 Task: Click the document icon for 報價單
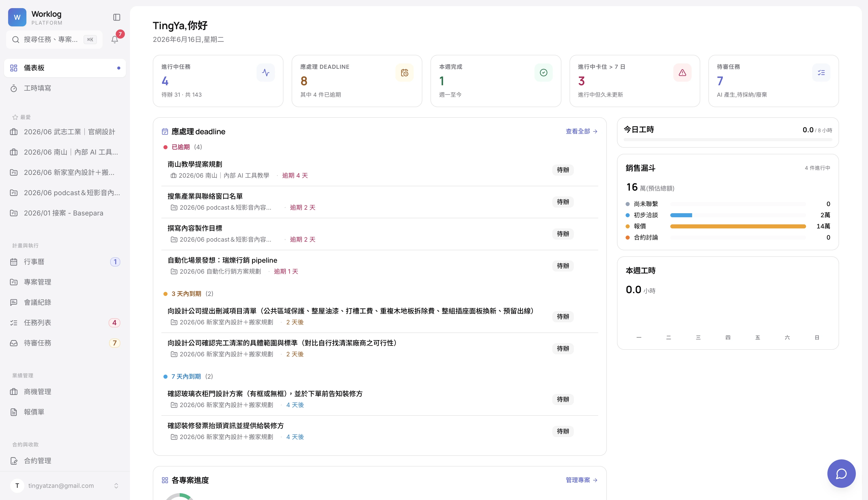[x=14, y=412]
